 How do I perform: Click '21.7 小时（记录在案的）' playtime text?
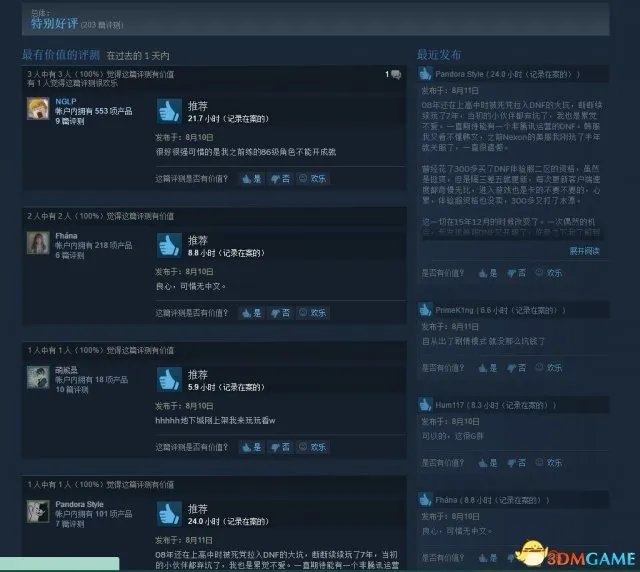pos(228,119)
